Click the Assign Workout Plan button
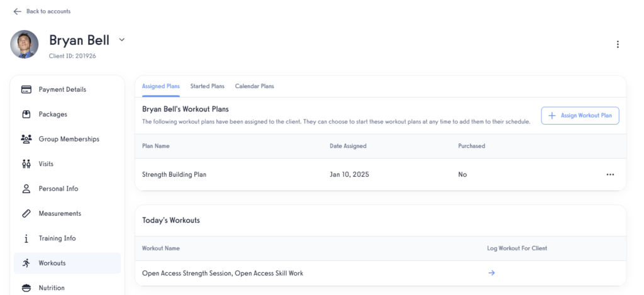 pos(580,116)
